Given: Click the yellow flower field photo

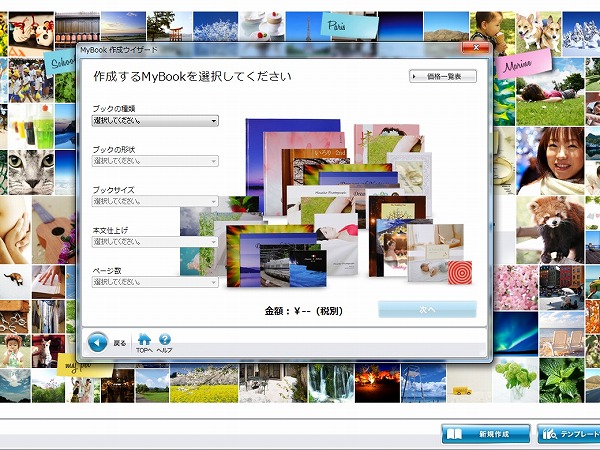Looking at the screenshot, I should click(x=204, y=383).
